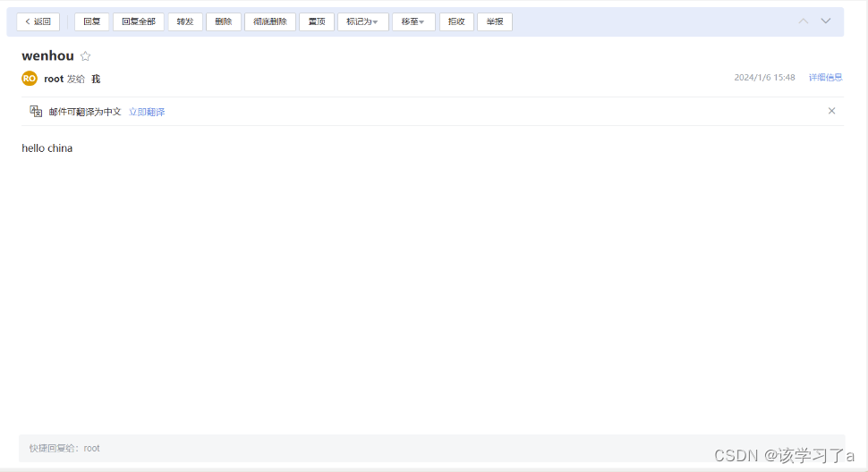
Task: Star the wenhou email
Action: [85, 55]
